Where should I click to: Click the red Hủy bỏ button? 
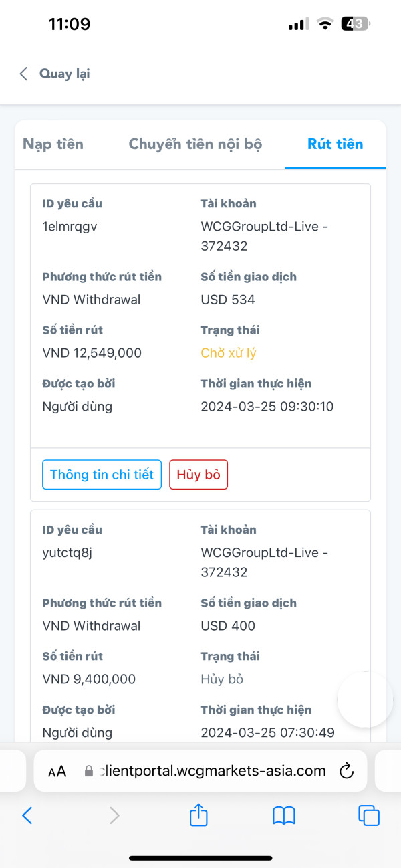pyautogui.click(x=198, y=475)
